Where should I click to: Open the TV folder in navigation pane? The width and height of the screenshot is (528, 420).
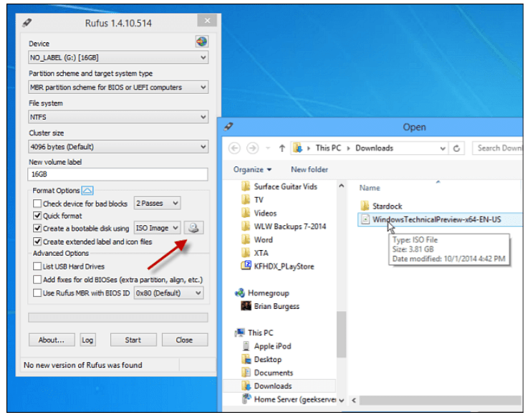253,200
